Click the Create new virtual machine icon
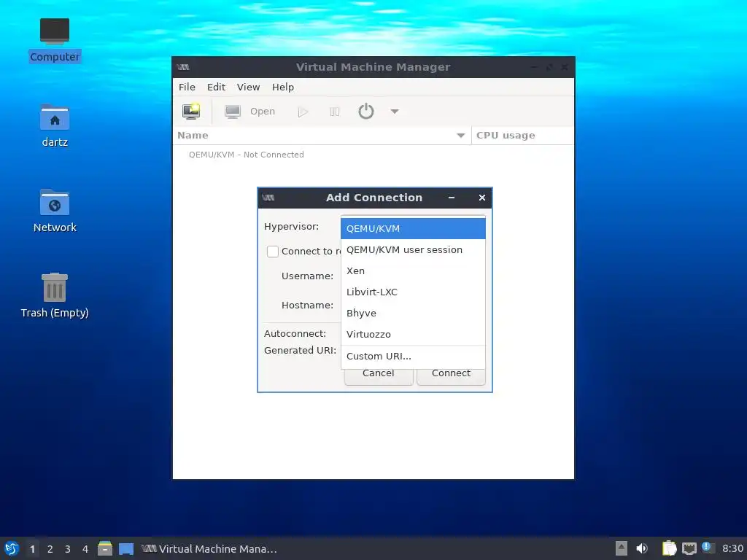The height and width of the screenshot is (560, 747). coord(191,112)
